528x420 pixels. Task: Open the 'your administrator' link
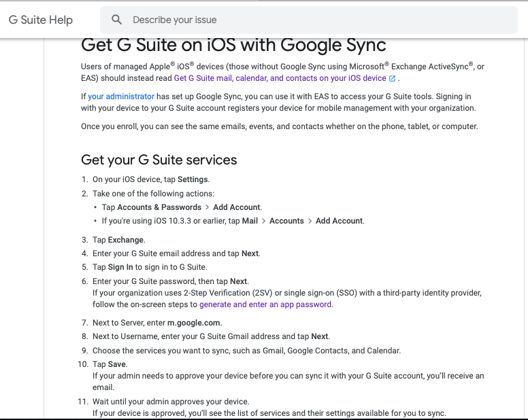121,97
